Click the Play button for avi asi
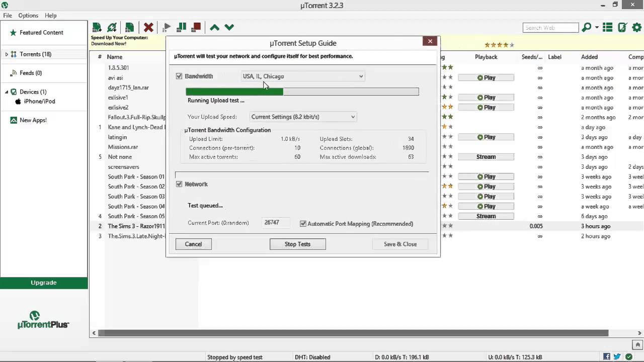Viewport: 644px width, 362px height. pos(486,78)
